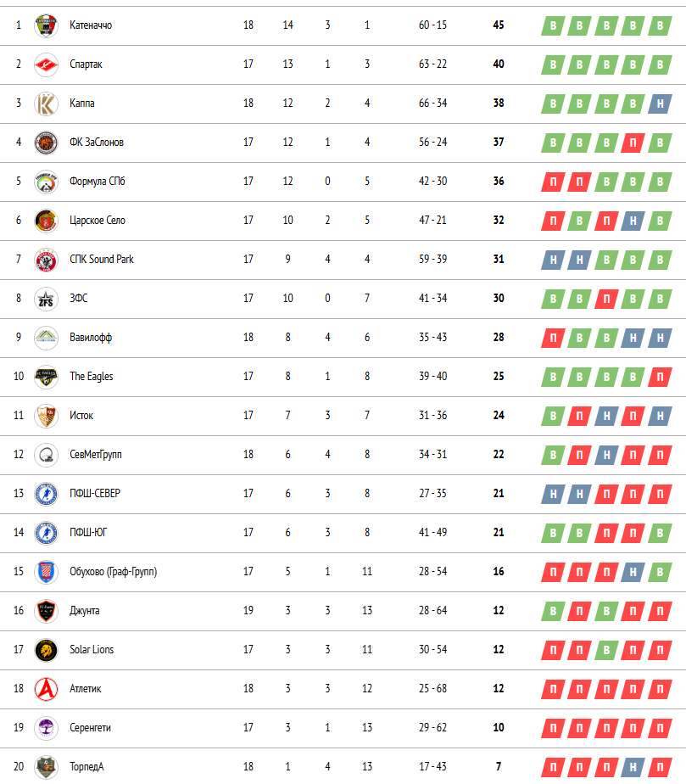Open the ФК ЗаСлонов team name
The height and width of the screenshot is (784, 686).
pyautogui.click(x=97, y=142)
